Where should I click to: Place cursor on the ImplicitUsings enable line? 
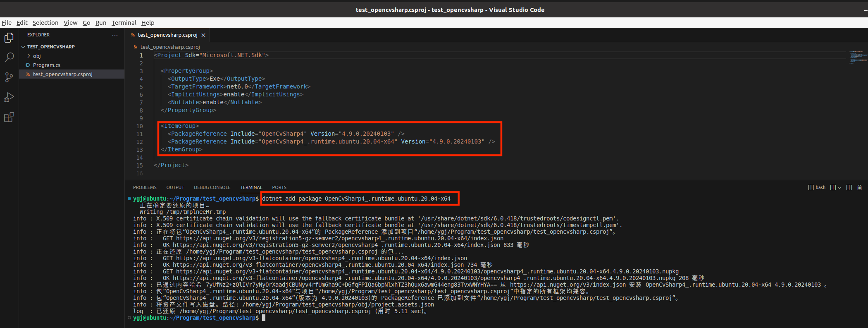235,95
